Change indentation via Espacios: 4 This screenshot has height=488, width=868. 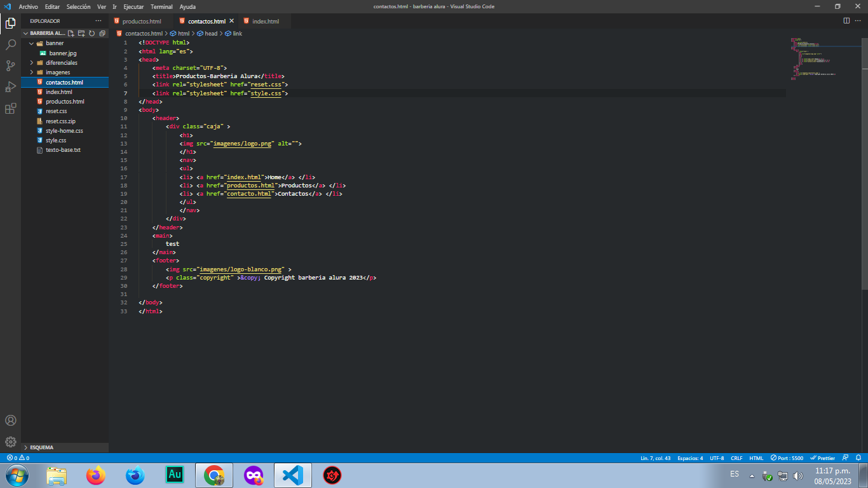(690, 457)
